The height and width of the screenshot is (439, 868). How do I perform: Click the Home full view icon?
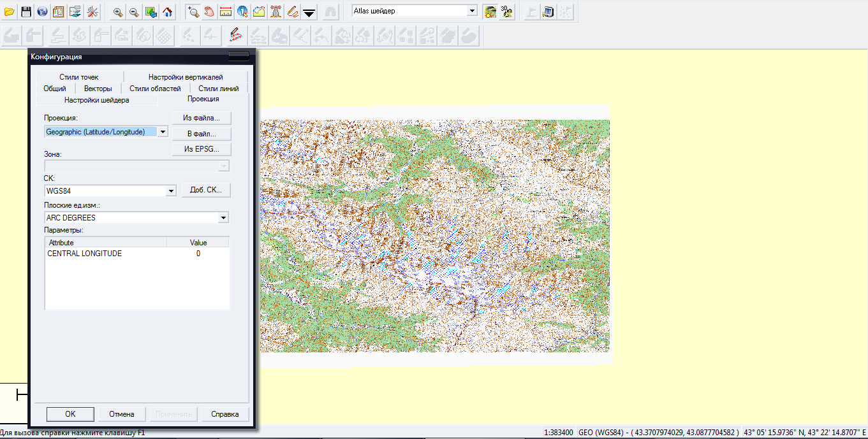click(167, 11)
